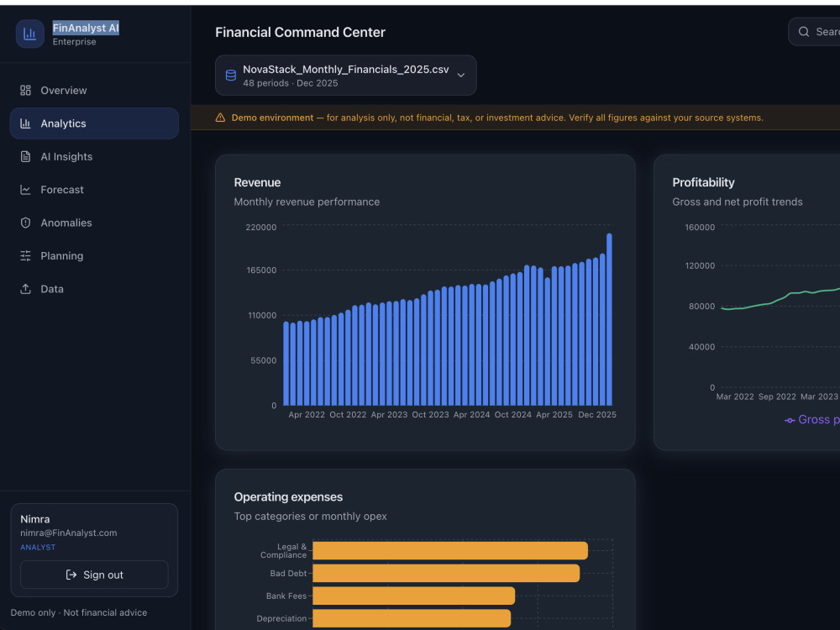Open the Data section
The image size is (840, 630).
(94, 289)
